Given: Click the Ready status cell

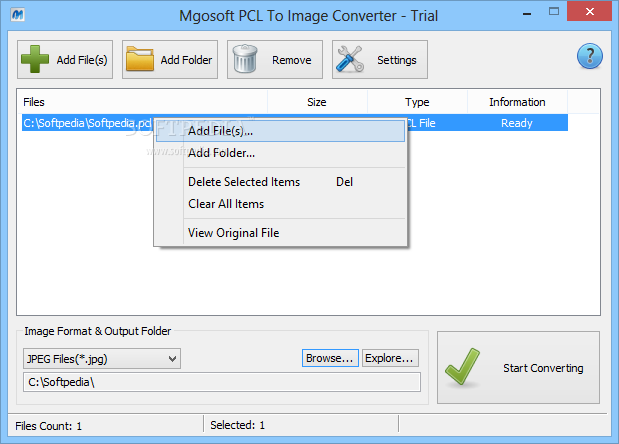Looking at the screenshot, I should point(517,123).
